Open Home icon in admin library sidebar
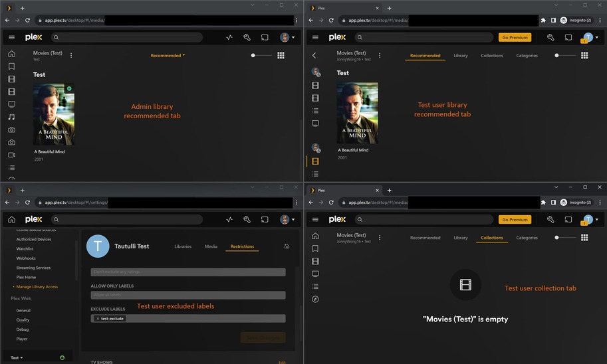Image resolution: width=607 pixels, height=364 pixels. [x=11, y=54]
